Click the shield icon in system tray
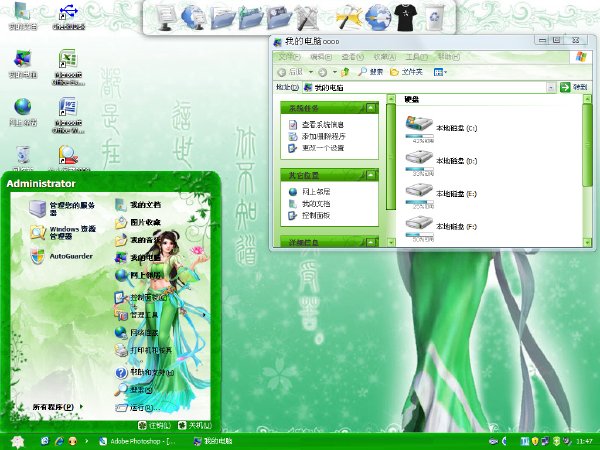Image resolution: width=600 pixels, height=450 pixels. pos(535,441)
